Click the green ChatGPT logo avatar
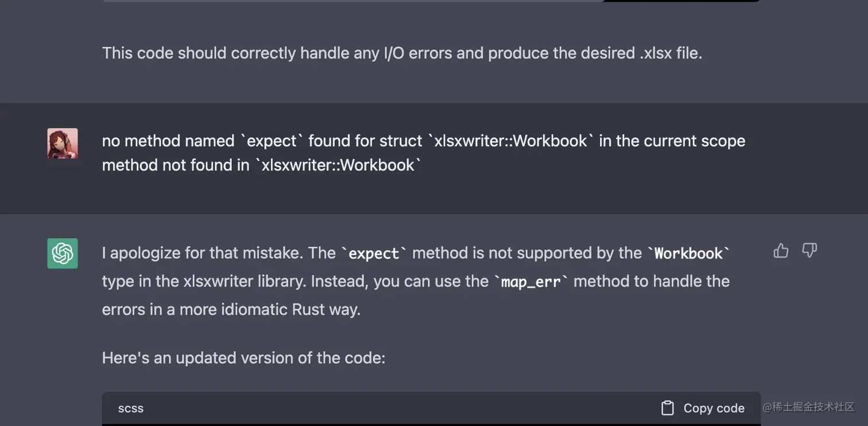The height and width of the screenshot is (426, 868). (63, 253)
